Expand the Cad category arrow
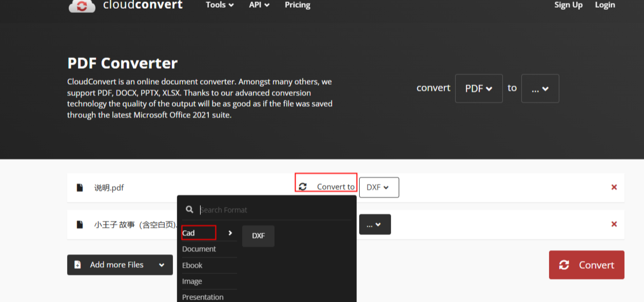This screenshot has height=302, width=644. (230, 233)
